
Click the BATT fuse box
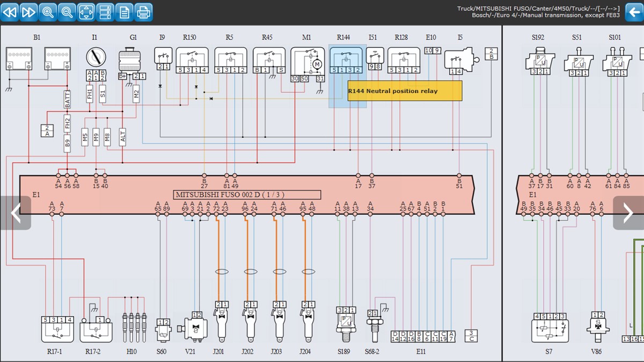[x=68, y=100]
